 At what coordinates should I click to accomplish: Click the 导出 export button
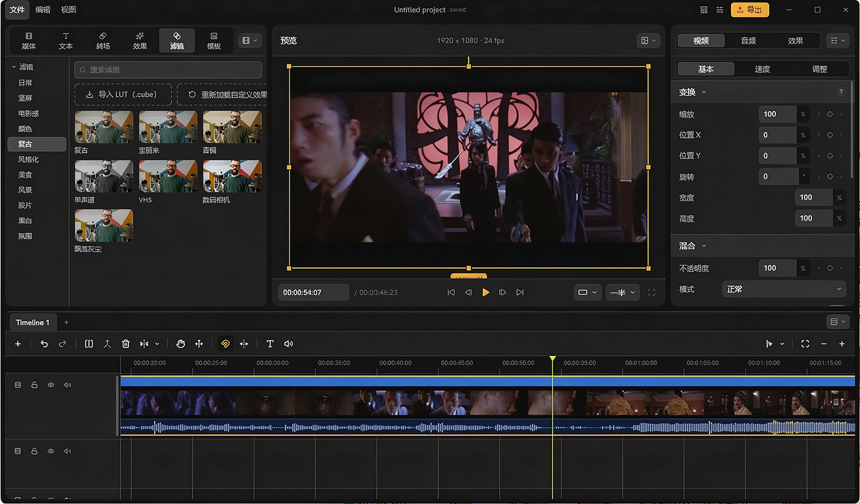click(750, 10)
